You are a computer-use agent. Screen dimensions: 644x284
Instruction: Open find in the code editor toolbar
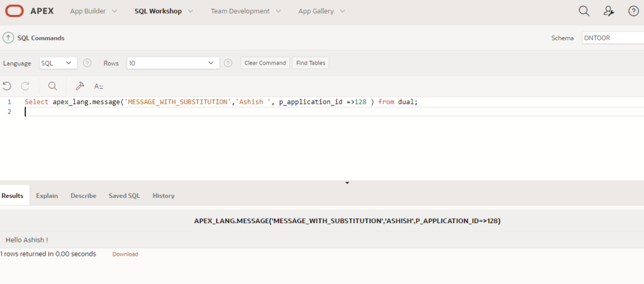coord(53,86)
